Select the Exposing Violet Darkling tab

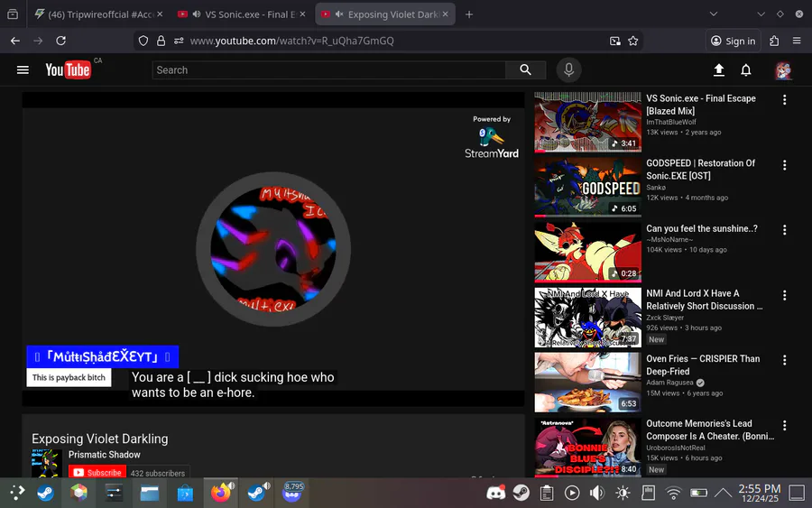385,14
